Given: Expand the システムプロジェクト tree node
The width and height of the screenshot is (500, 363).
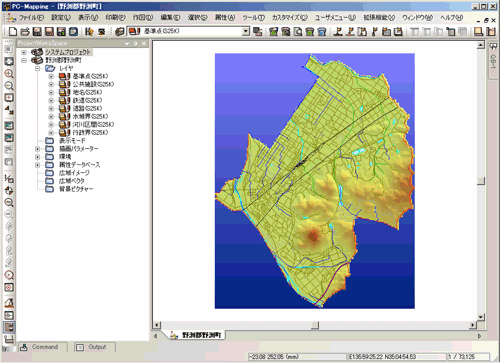Looking at the screenshot, I should (24, 52).
